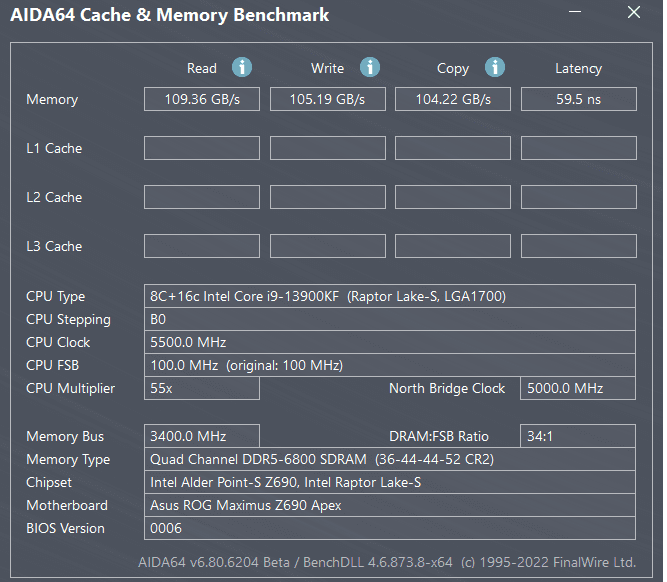Click the Motherboard Asus ROG Maximus field
The height and width of the screenshot is (582, 667).
point(390,505)
